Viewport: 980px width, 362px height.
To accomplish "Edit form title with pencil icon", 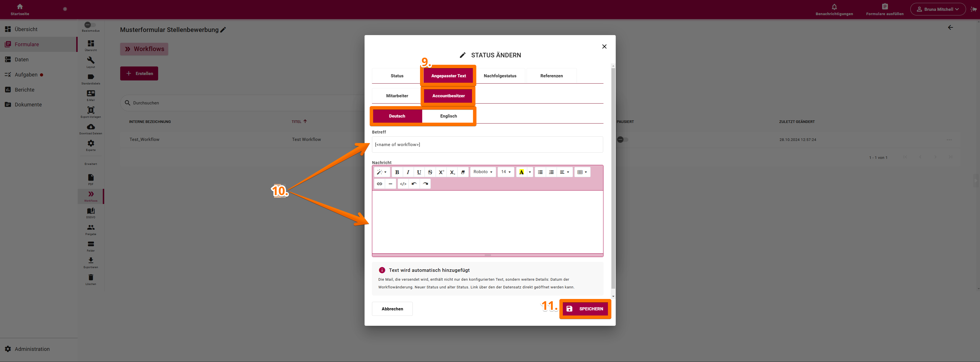I will point(223,30).
